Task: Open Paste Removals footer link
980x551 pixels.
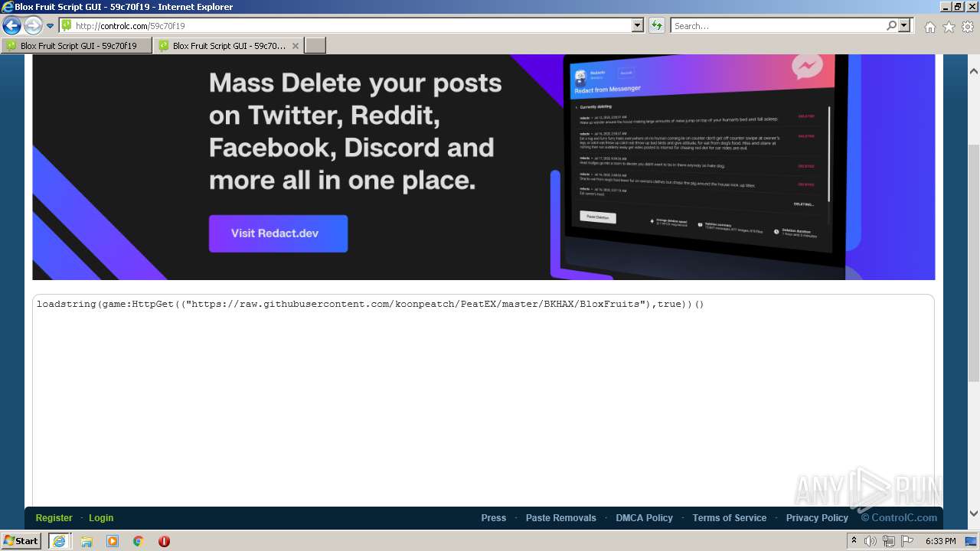Action: coord(561,518)
